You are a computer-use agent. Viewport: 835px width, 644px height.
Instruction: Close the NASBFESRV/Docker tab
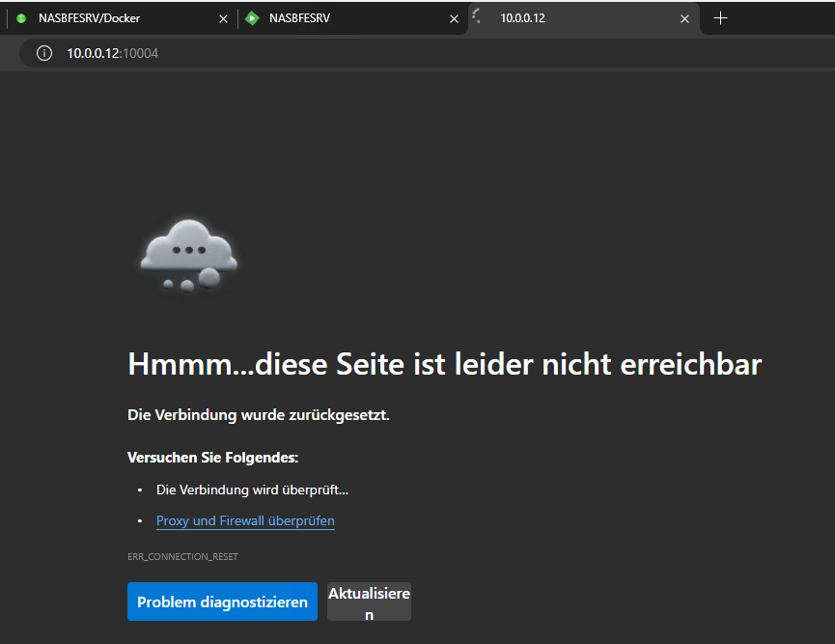pyautogui.click(x=224, y=19)
